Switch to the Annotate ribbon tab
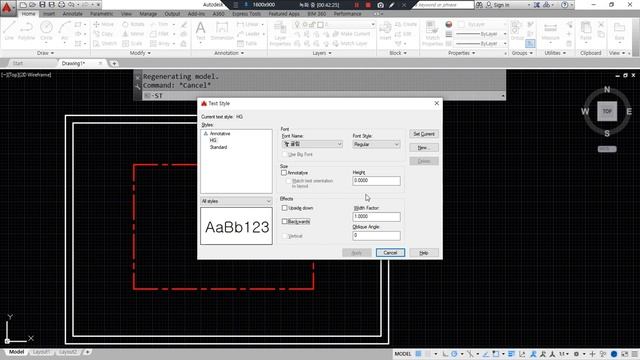 (72, 14)
